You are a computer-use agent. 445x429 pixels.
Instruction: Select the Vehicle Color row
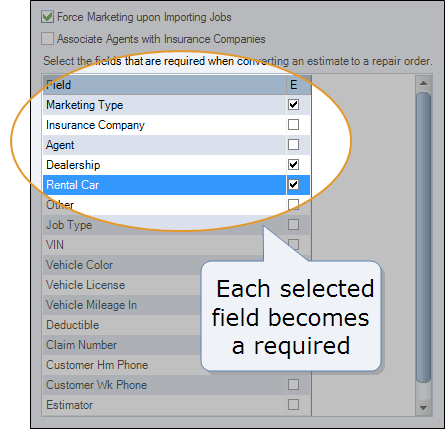(177, 265)
